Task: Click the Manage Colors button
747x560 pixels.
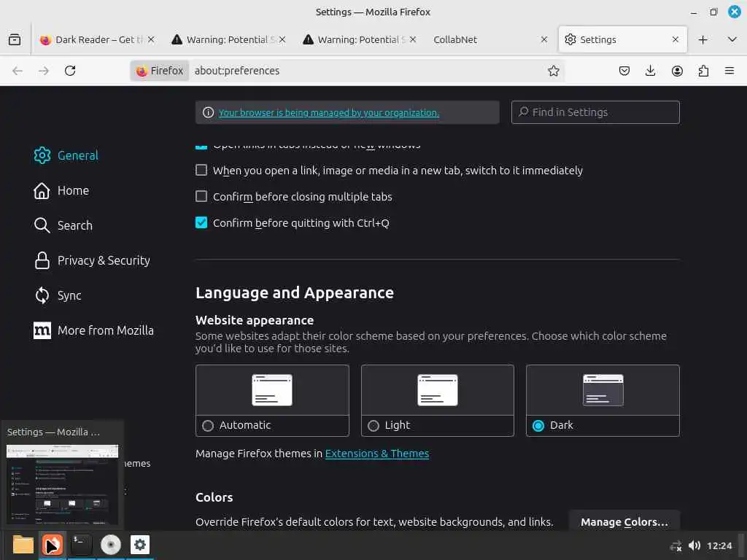Action: click(624, 522)
